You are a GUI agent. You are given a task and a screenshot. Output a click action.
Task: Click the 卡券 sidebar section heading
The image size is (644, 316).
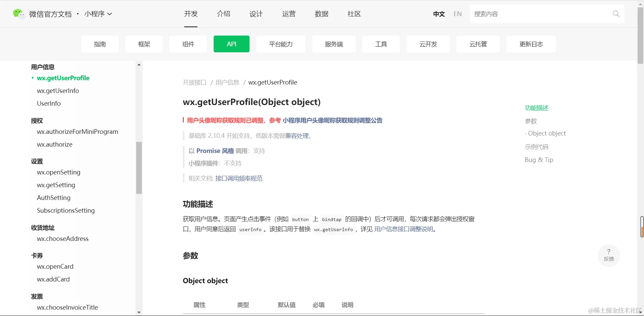tap(37, 255)
